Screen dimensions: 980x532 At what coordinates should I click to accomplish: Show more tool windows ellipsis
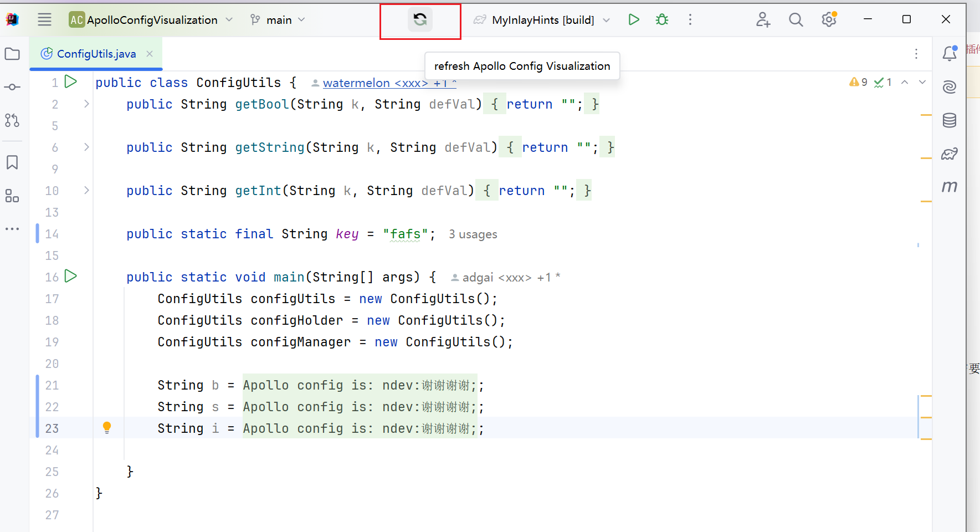(12, 229)
